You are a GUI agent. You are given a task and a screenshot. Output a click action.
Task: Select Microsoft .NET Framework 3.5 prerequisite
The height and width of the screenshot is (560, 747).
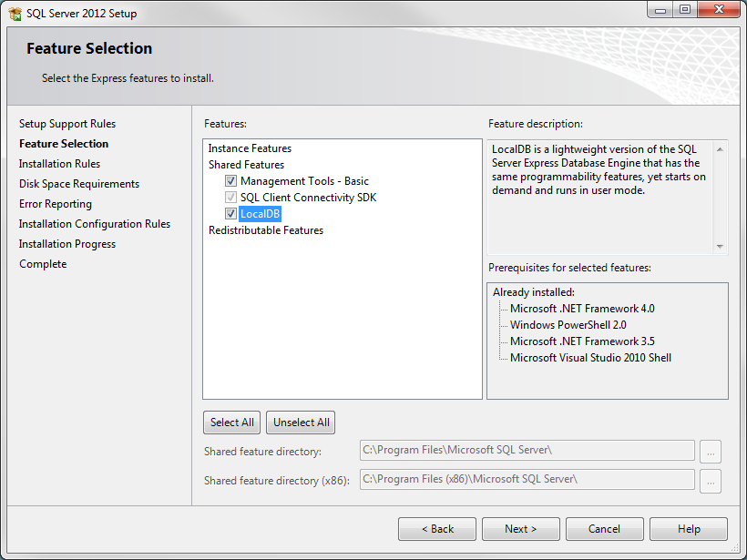pos(582,341)
